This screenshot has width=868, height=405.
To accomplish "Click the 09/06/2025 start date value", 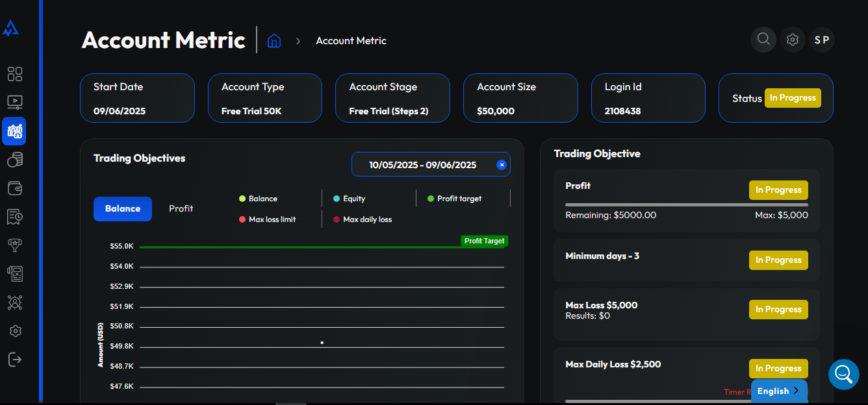I will (x=120, y=111).
